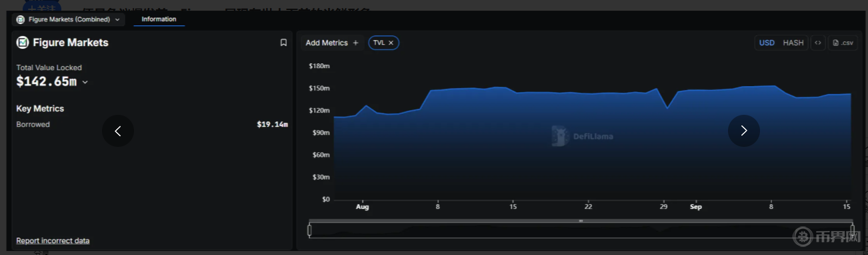Go to previous slide arrow
Image resolution: width=868 pixels, height=255 pixels.
tap(118, 131)
